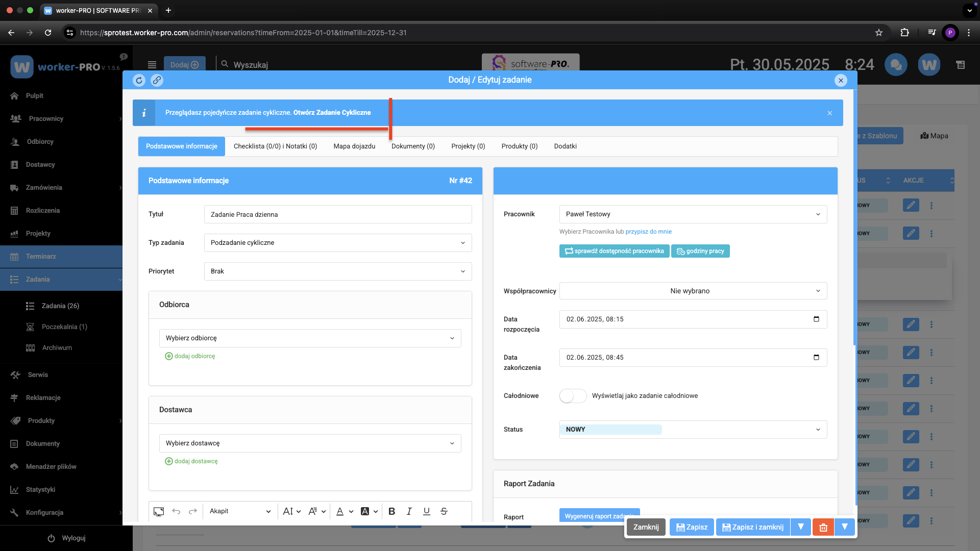Image resolution: width=980 pixels, height=551 pixels.
Task: Expand the Pracownik dropdown
Action: click(693, 214)
